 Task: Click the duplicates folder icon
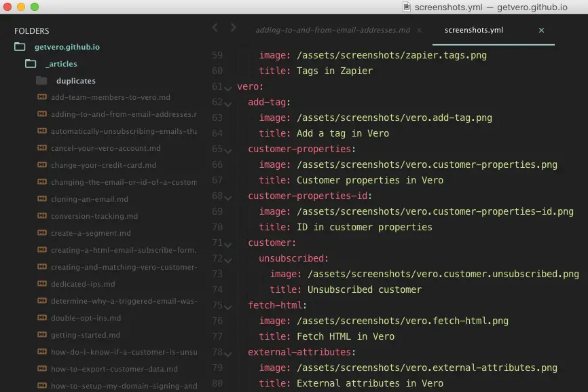(41, 80)
